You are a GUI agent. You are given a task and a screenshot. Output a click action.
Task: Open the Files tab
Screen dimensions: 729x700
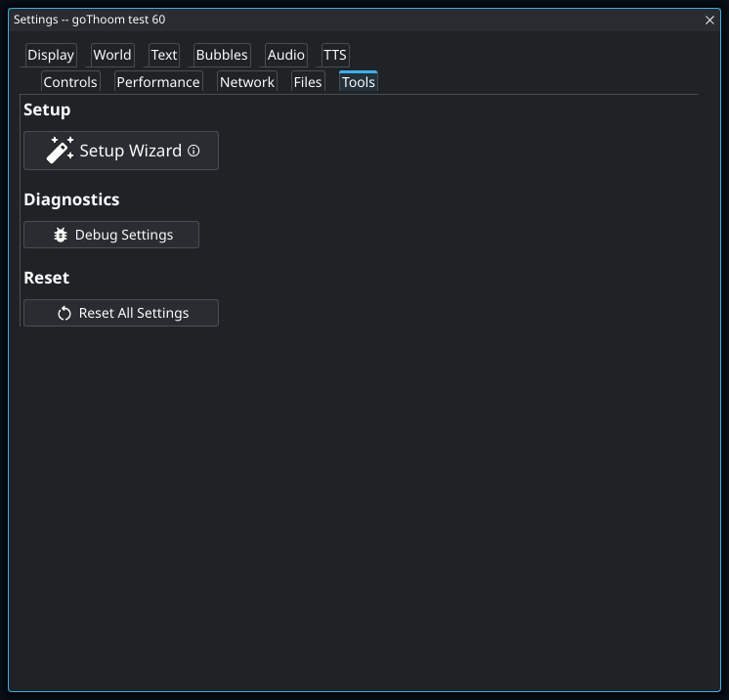(307, 82)
